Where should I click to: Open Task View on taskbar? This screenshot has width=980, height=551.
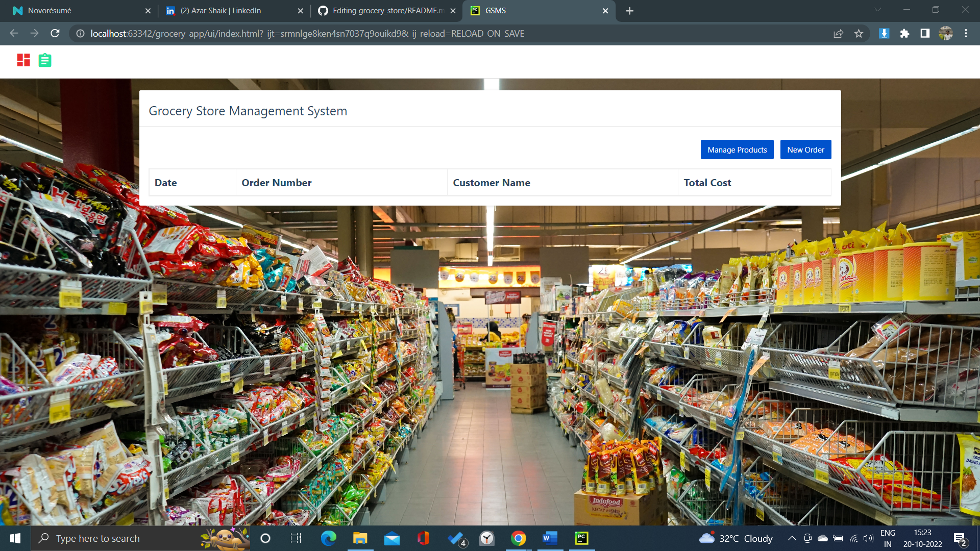tap(296, 538)
